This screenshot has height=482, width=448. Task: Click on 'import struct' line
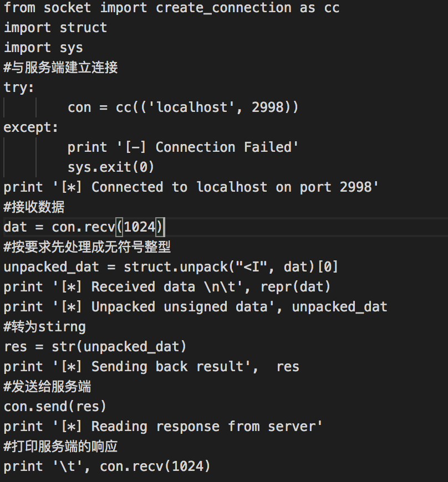(55, 28)
